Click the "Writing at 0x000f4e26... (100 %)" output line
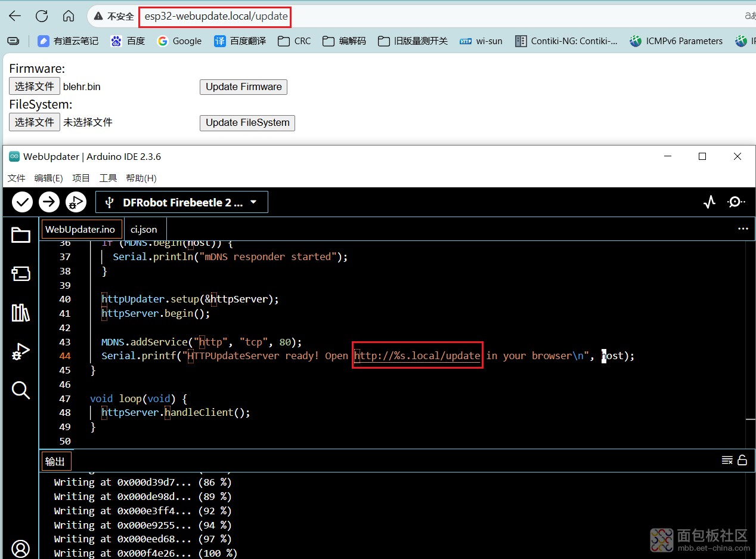 click(145, 553)
